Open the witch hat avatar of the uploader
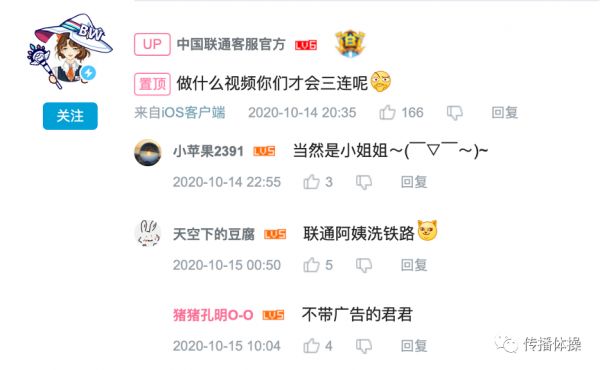Screen dimensions: 600x370 tap(70, 51)
